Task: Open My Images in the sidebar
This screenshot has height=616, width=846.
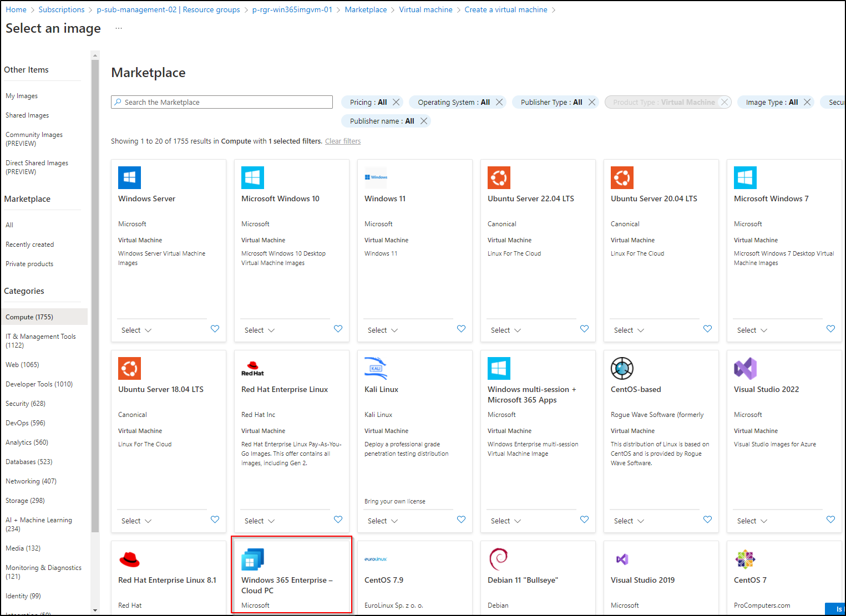Action: (x=22, y=96)
